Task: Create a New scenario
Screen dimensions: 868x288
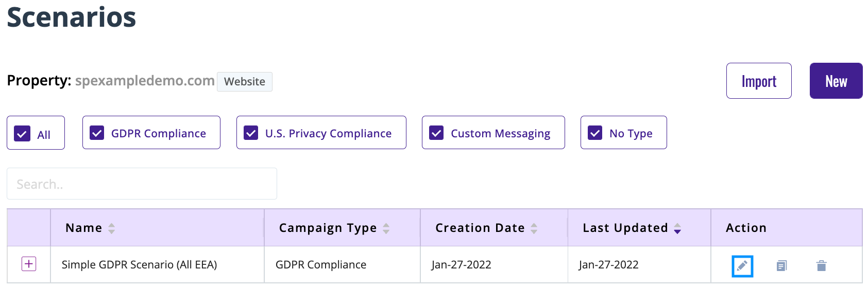Action: point(836,81)
